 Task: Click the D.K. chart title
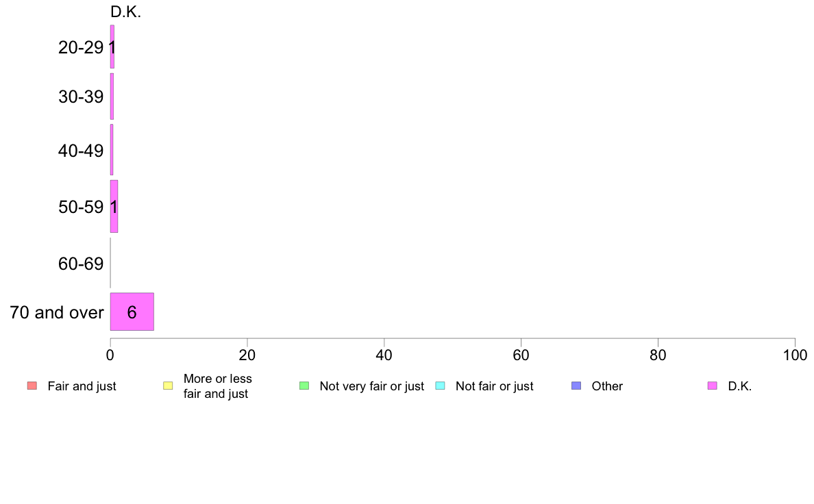point(125,12)
